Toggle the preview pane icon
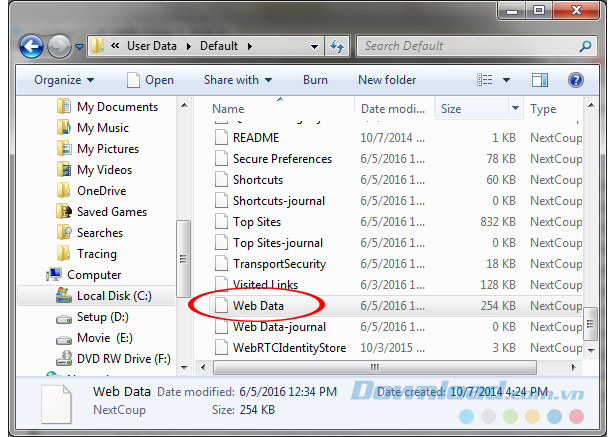 [x=538, y=80]
